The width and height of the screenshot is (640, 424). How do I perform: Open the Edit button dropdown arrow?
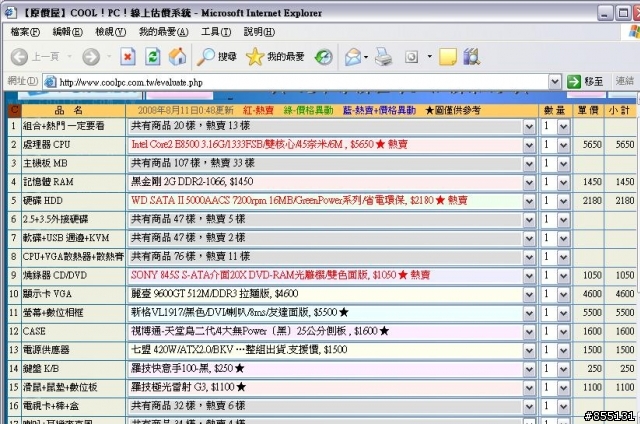(x=429, y=57)
